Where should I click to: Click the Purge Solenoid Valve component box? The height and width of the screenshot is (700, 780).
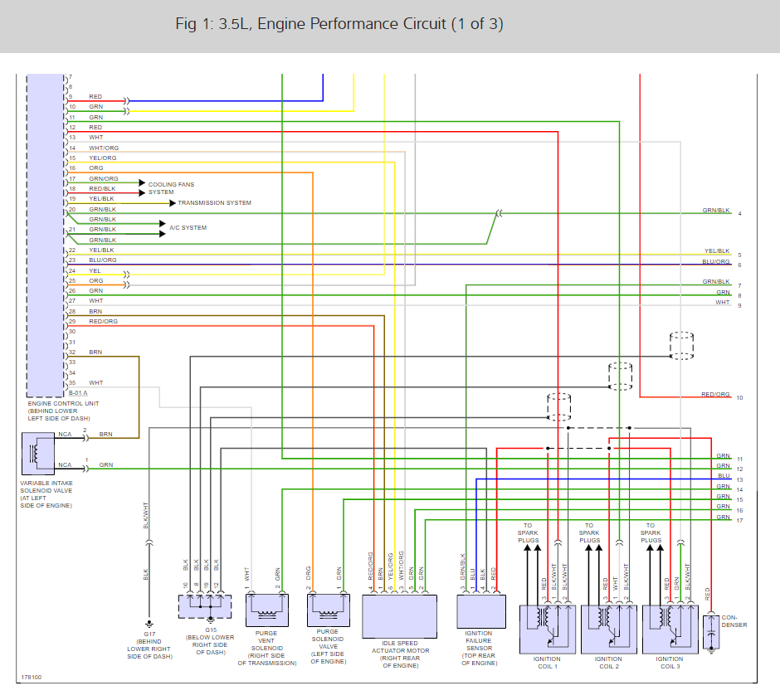point(329,610)
